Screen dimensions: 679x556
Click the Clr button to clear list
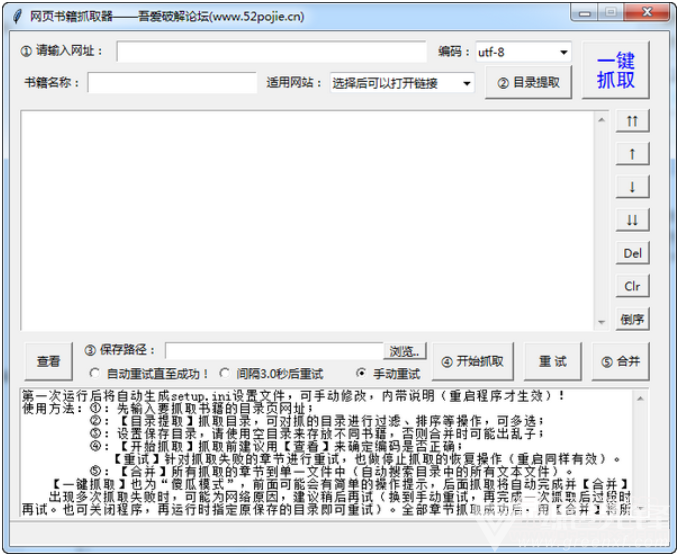coord(632,286)
